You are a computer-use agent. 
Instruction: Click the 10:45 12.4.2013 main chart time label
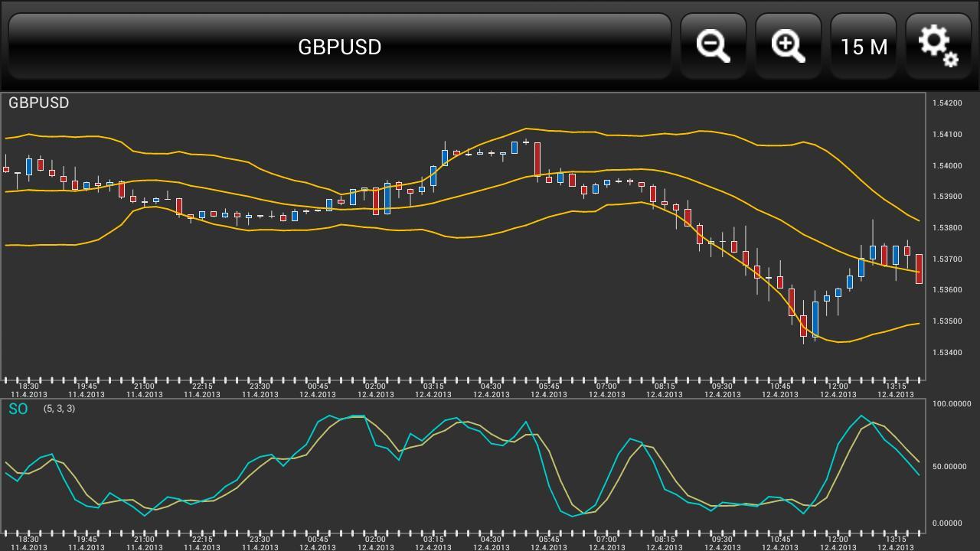coord(780,390)
